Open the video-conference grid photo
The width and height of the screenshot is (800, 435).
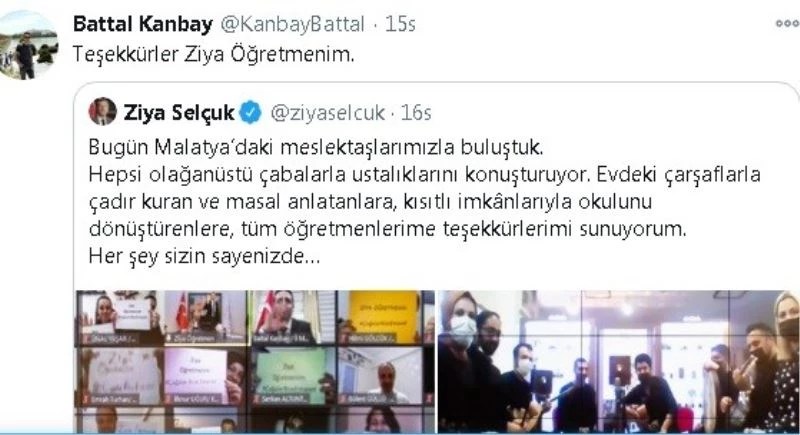pos(255,361)
